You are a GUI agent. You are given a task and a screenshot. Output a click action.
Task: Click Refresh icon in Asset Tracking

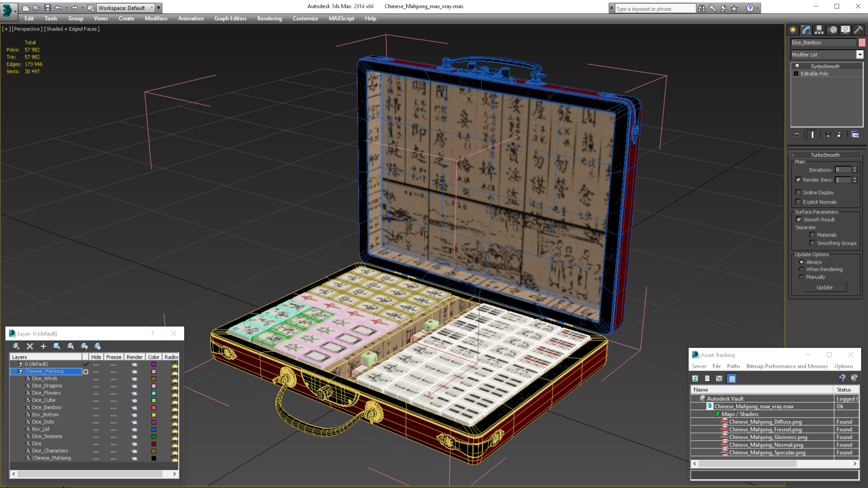[x=695, y=379]
